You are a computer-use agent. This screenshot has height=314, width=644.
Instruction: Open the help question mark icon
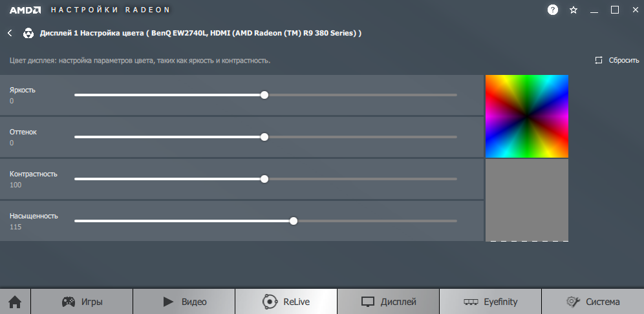[553, 10]
